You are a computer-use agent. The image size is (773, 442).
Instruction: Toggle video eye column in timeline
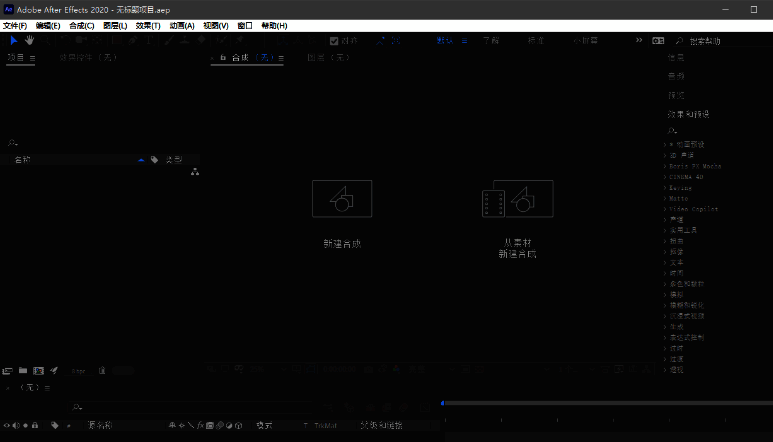6,425
